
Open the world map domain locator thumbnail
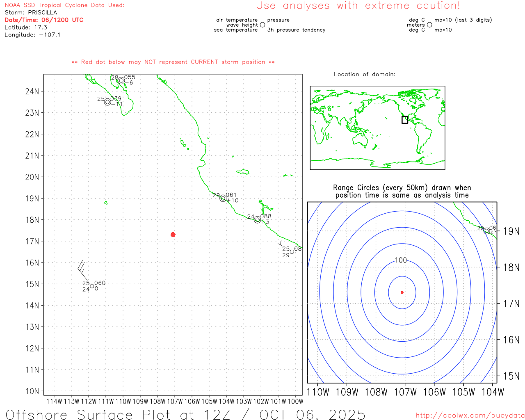click(377, 128)
